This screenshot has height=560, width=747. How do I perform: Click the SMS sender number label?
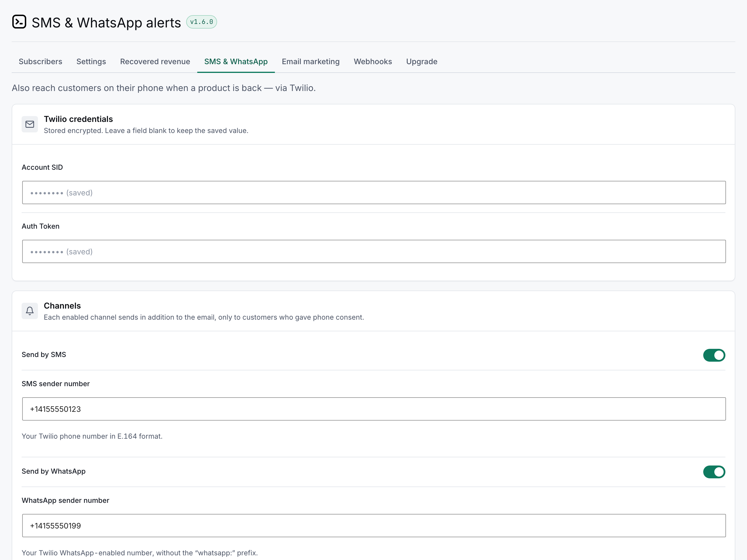(56, 384)
